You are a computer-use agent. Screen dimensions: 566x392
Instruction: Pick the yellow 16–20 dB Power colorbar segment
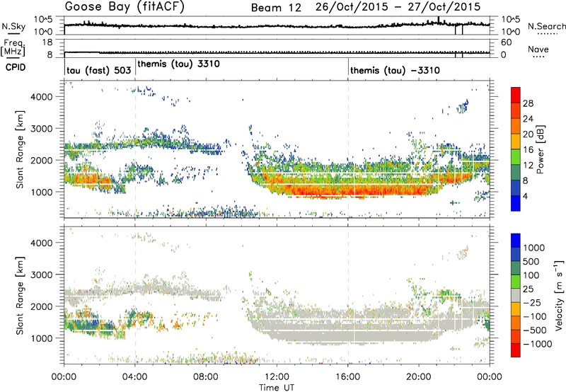coord(516,142)
